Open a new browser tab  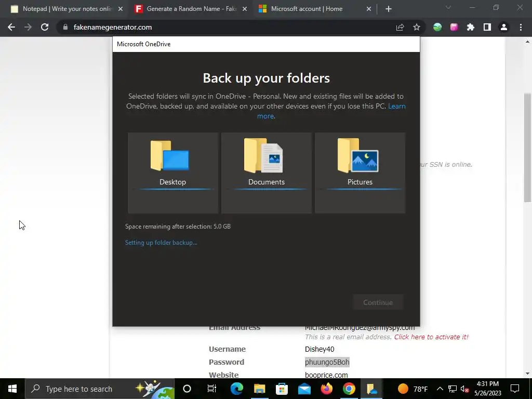389,9
